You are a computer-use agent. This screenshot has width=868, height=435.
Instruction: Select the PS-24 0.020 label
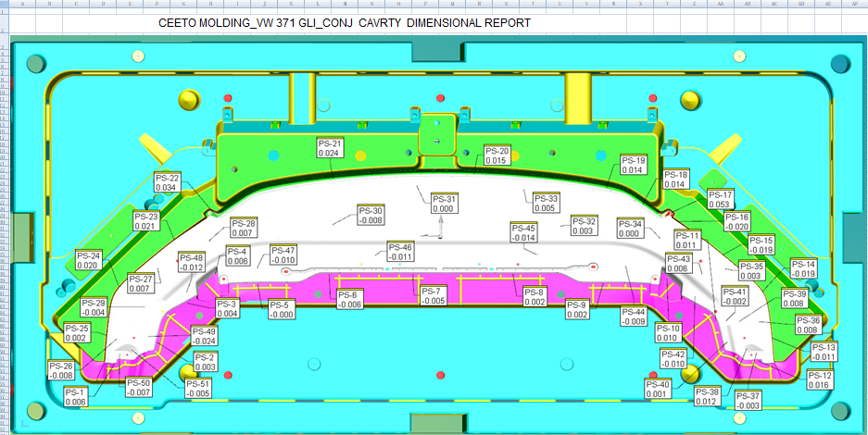click(x=89, y=260)
